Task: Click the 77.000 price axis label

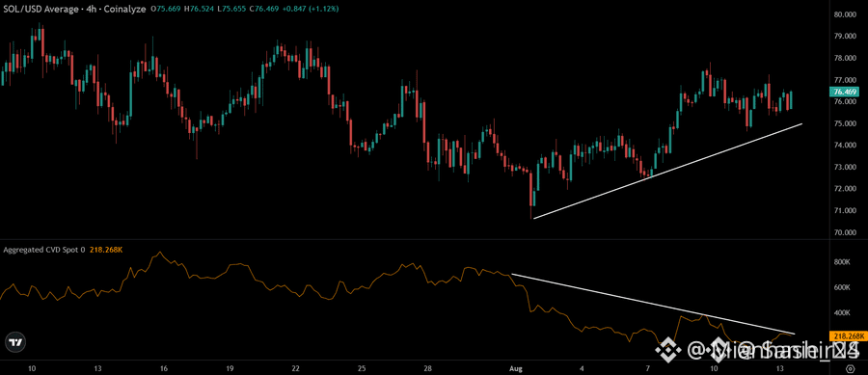Action: coord(845,80)
